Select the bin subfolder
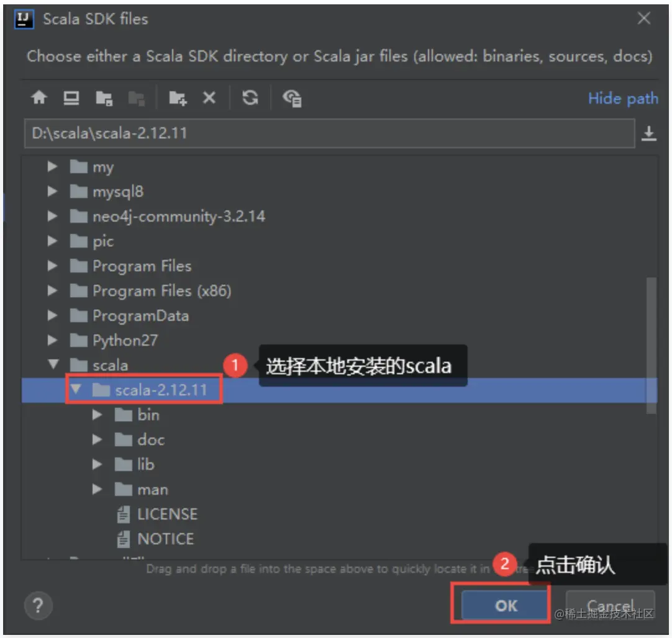This screenshot has height=638, width=672. 137,415
